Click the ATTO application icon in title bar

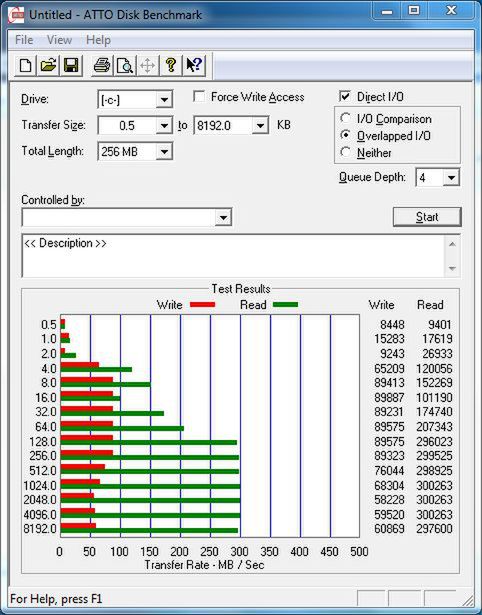pyautogui.click(x=16, y=15)
